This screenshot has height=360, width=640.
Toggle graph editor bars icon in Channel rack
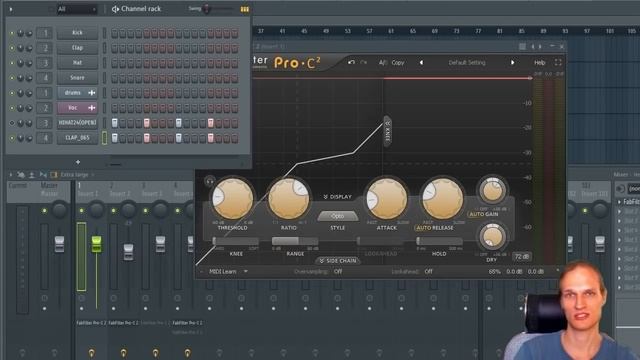point(244,9)
